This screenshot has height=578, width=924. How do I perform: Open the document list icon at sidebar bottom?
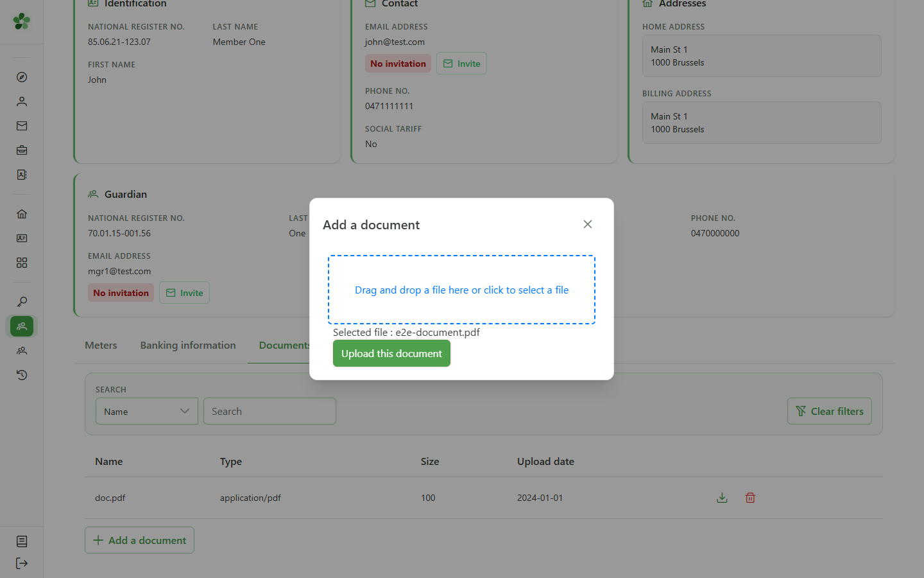coord(22,541)
